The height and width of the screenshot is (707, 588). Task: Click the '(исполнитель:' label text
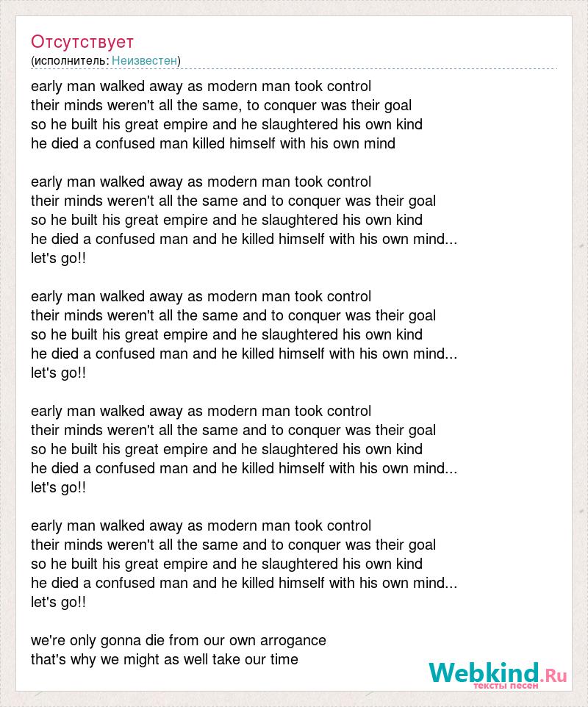[70, 60]
